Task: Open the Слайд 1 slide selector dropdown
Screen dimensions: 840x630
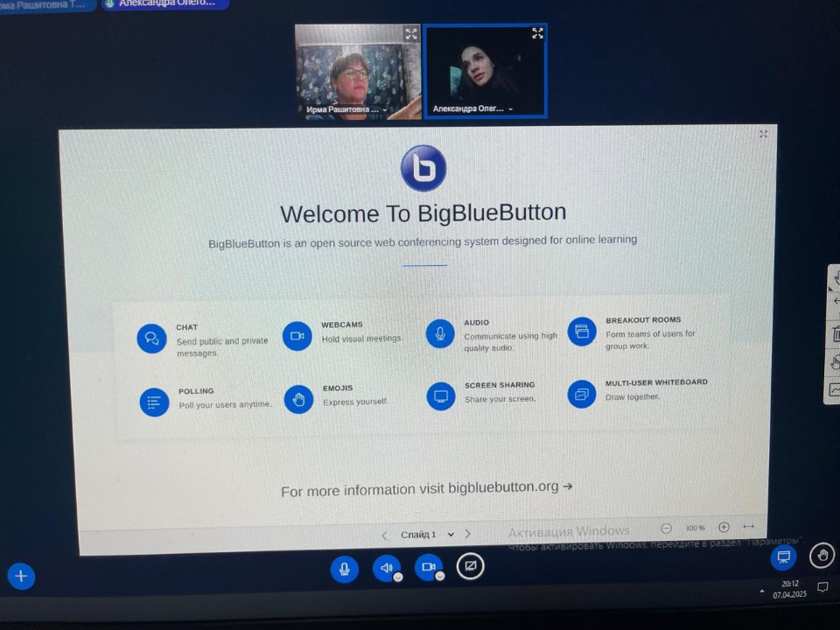Action: [x=427, y=535]
